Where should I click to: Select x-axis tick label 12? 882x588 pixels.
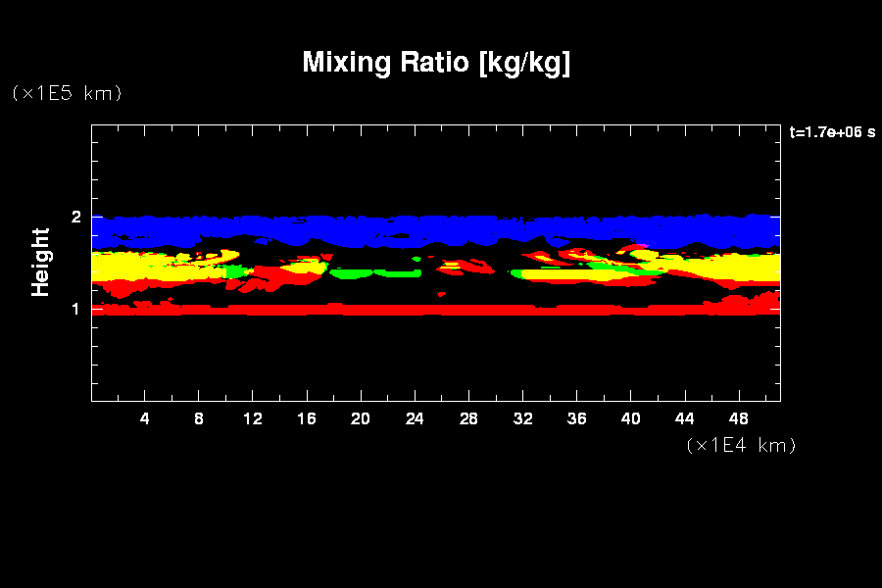coord(253,418)
